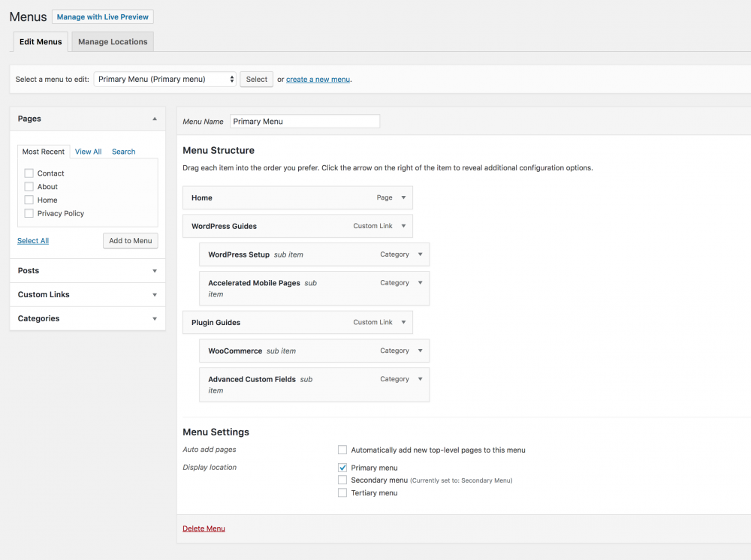
Task: Expand the Posts panel
Action: pyautogui.click(x=155, y=271)
